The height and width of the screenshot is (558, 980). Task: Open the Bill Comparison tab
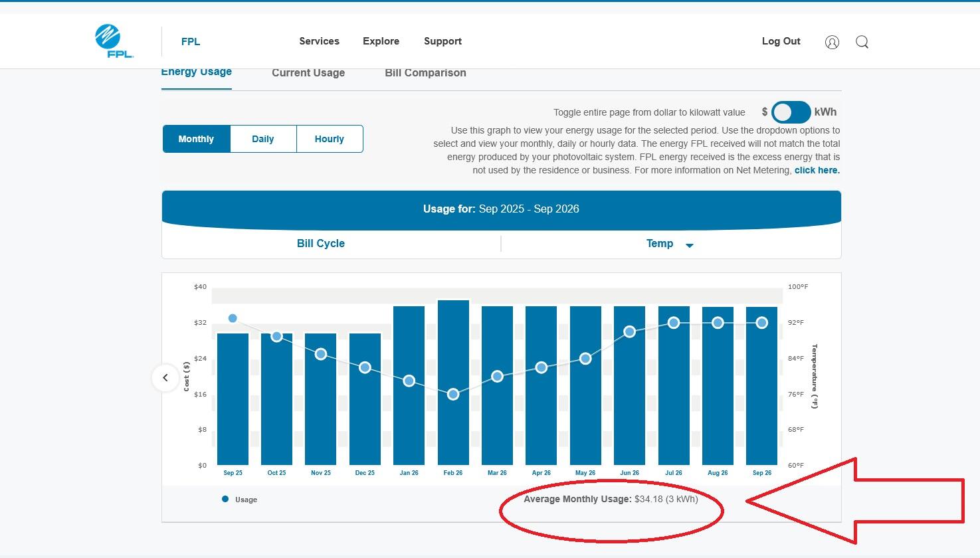425,73
